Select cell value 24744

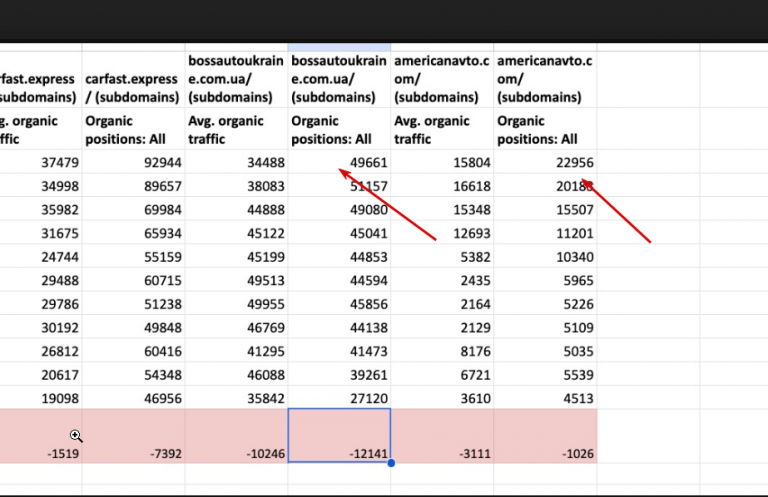[41, 257]
